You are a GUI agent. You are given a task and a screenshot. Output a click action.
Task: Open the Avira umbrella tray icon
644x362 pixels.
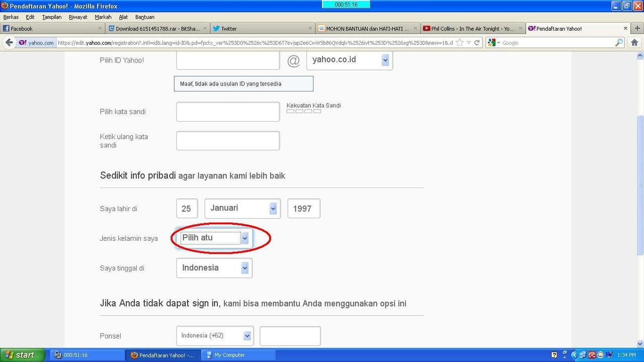[x=592, y=355]
